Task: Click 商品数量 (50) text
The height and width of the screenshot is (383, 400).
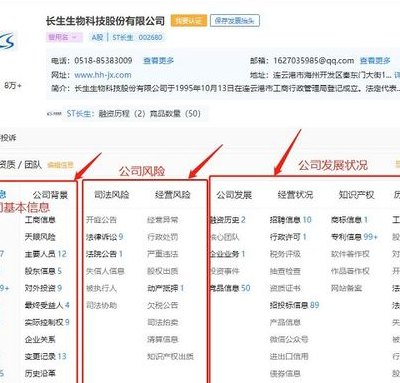Action: (175, 114)
